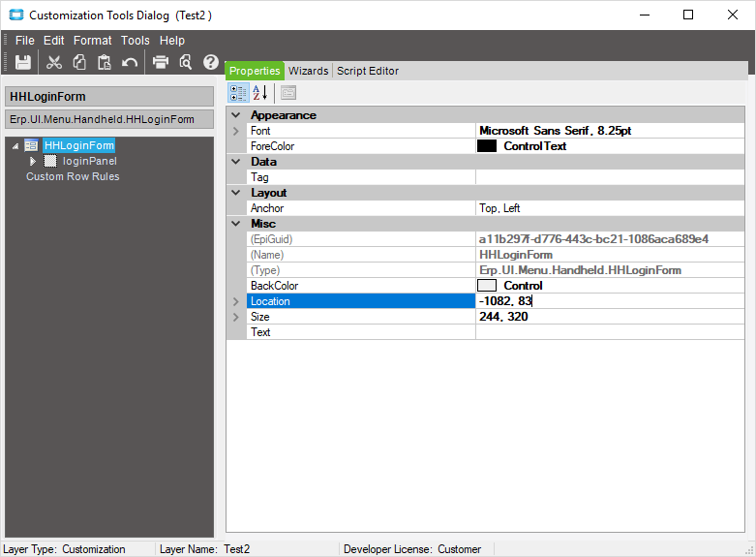The image size is (756, 557).
Task: Click the Print icon
Action: click(x=161, y=62)
